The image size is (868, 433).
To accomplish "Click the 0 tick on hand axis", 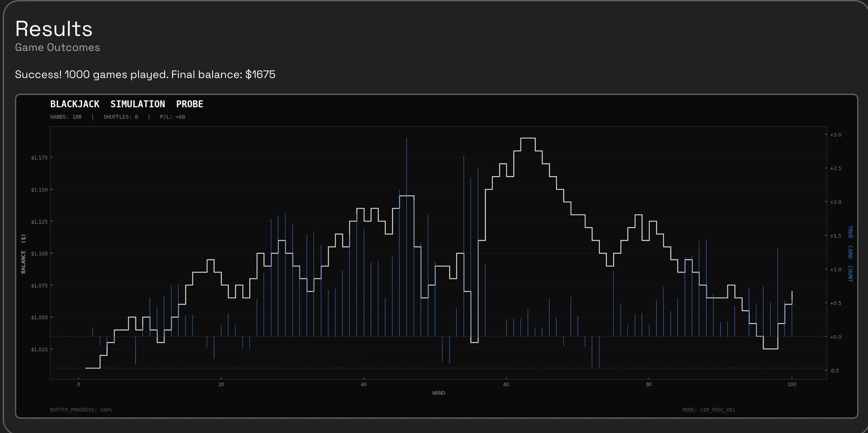I will [78, 384].
